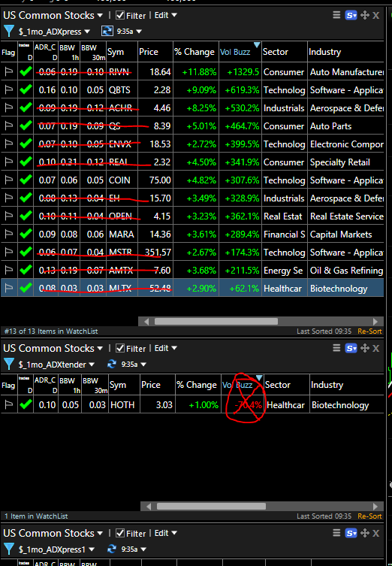Open the hamburger menu of the ADXpress1 watchlist

pos(336,533)
